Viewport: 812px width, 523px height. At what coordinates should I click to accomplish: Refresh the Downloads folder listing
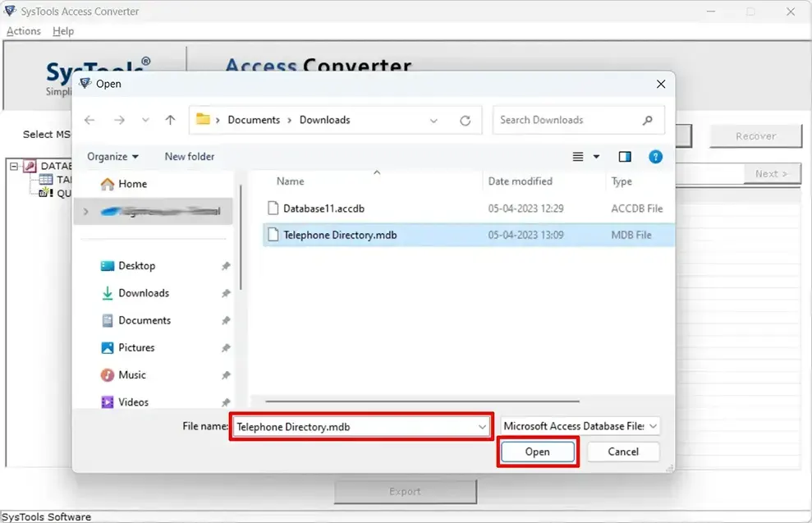(466, 121)
